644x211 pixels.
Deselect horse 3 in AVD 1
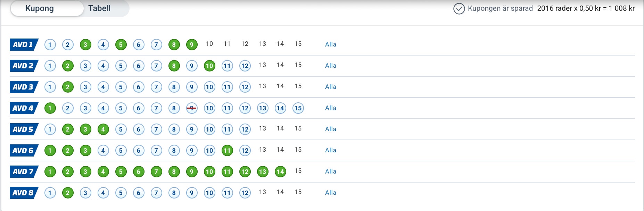pos(85,45)
